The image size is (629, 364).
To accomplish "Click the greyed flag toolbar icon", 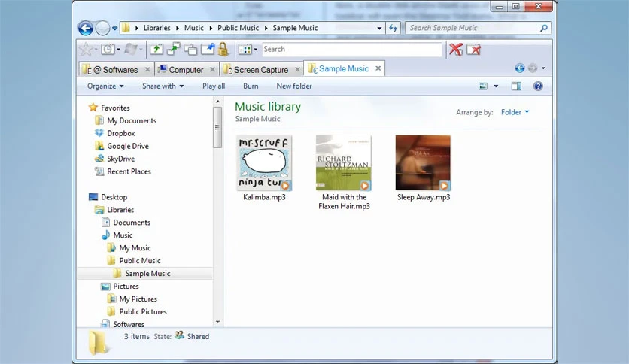I will click(x=131, y=50).
